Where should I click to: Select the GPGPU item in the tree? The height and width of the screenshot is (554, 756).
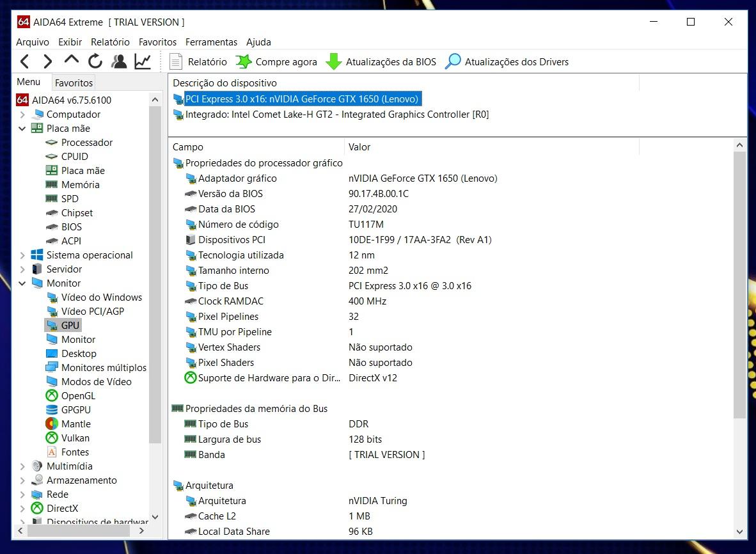[x=75, y=410]
